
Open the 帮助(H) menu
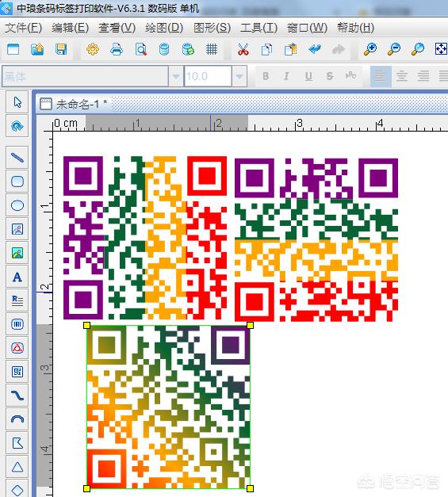356,28
